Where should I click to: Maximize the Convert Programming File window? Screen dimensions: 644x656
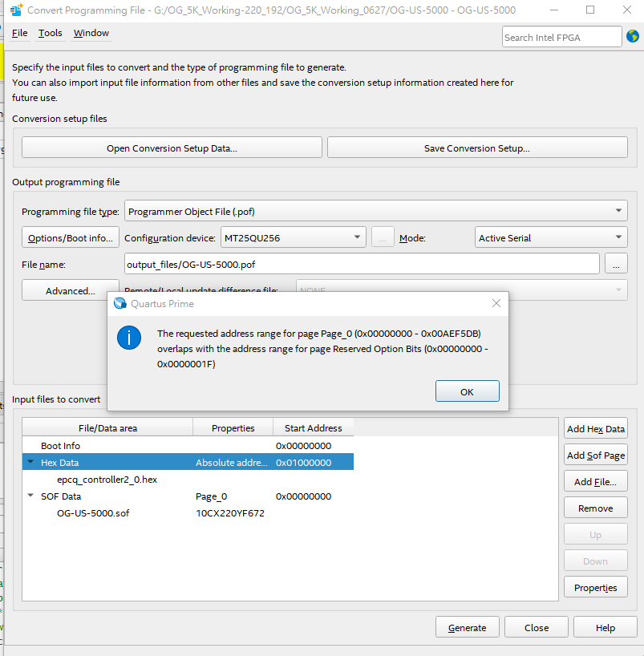(590, 10)
